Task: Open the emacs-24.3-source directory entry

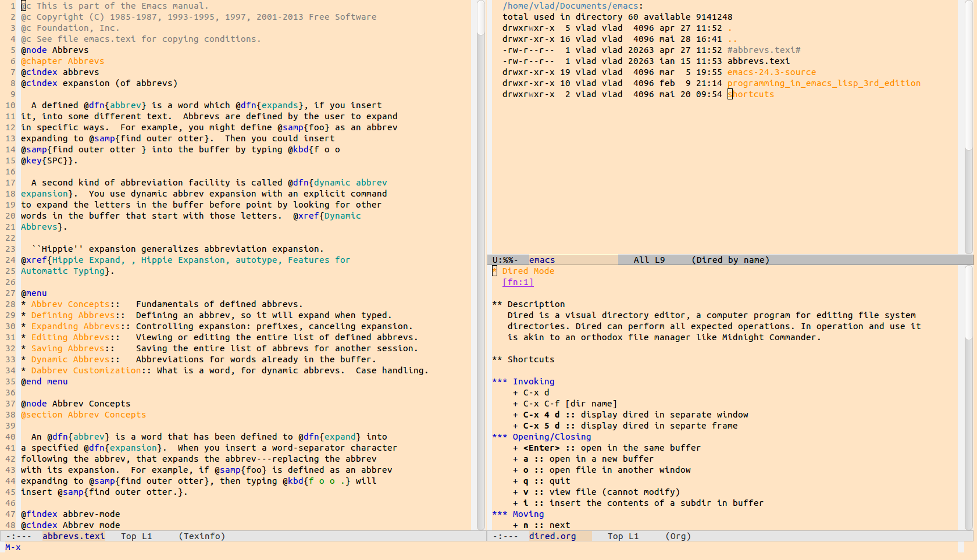Action: [772, 72]
